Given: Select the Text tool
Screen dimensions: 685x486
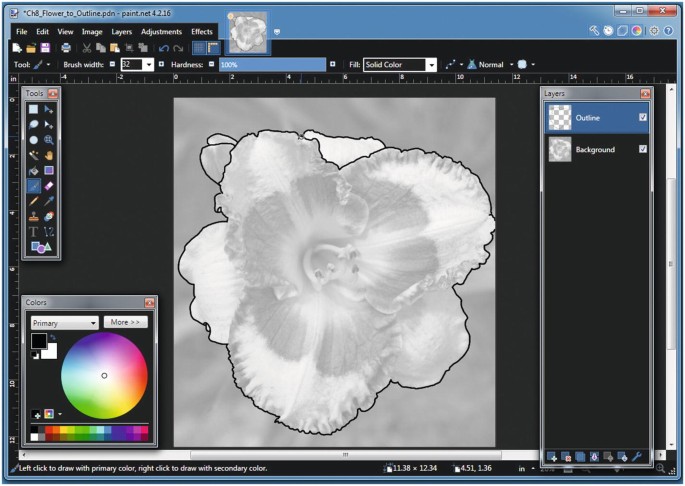Looking at the screenshot, I should (33, 231).
